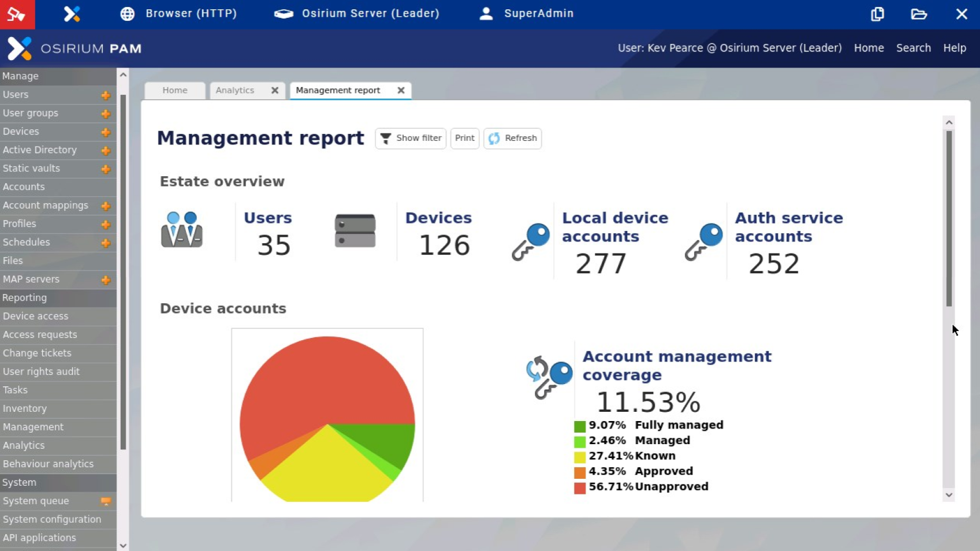980x551 pixels.
Task: Click the clipboard copy icon in top bar
Action: (877, 14)
